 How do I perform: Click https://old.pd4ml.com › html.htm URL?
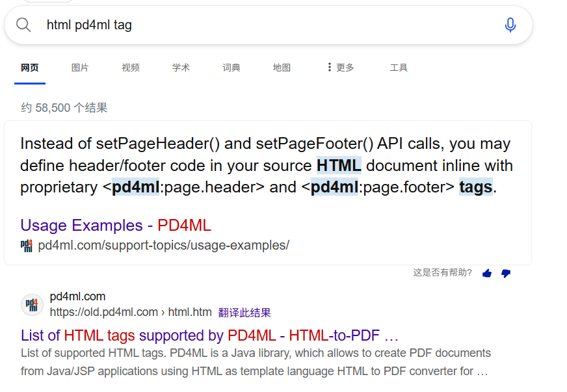131,312
